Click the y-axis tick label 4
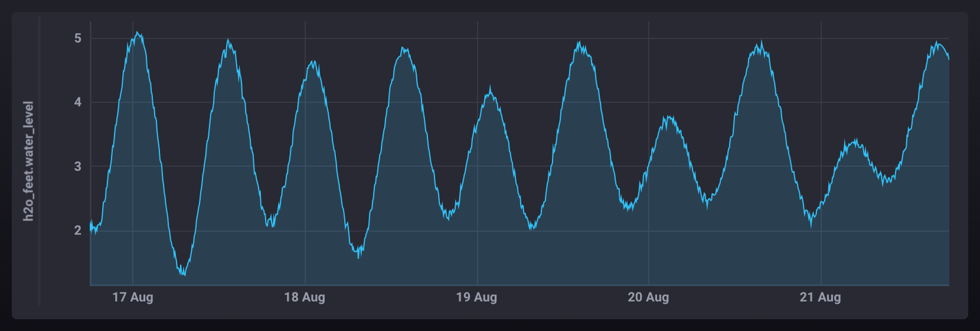 pyautogui.click(x=78, y=102)
